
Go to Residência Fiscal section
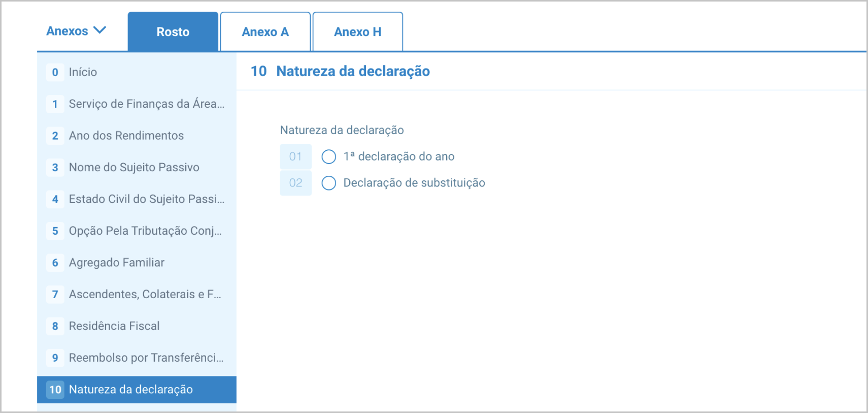click(x=114, y=326)
